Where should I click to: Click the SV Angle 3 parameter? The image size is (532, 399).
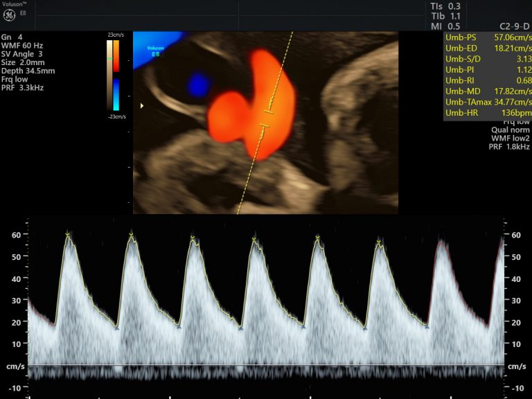point(22,54)
